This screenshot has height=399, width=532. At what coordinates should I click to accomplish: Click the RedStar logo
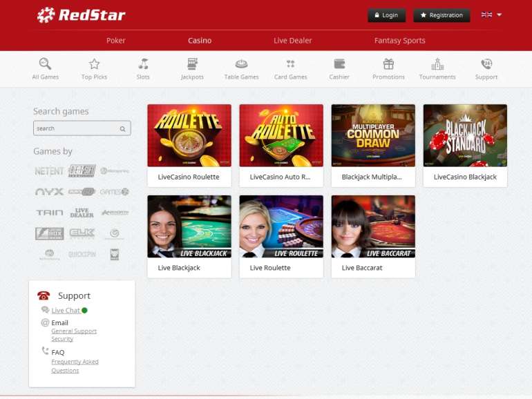click(81, 15)
